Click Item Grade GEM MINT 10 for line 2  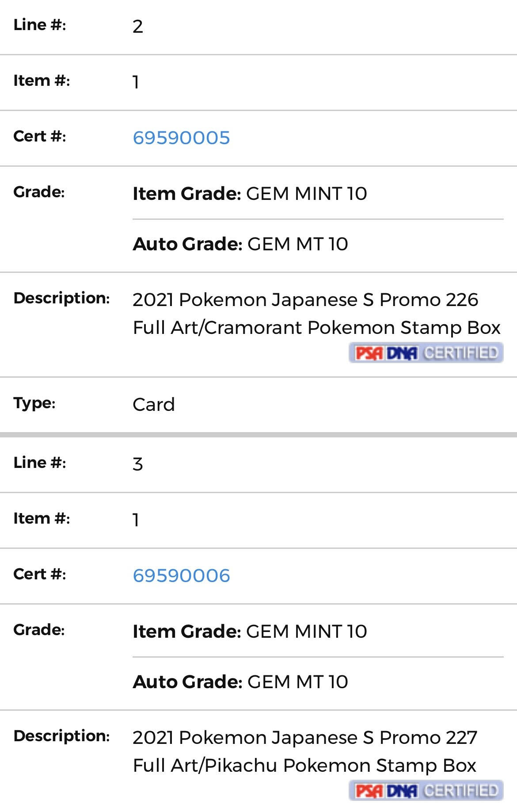point(250,194)
